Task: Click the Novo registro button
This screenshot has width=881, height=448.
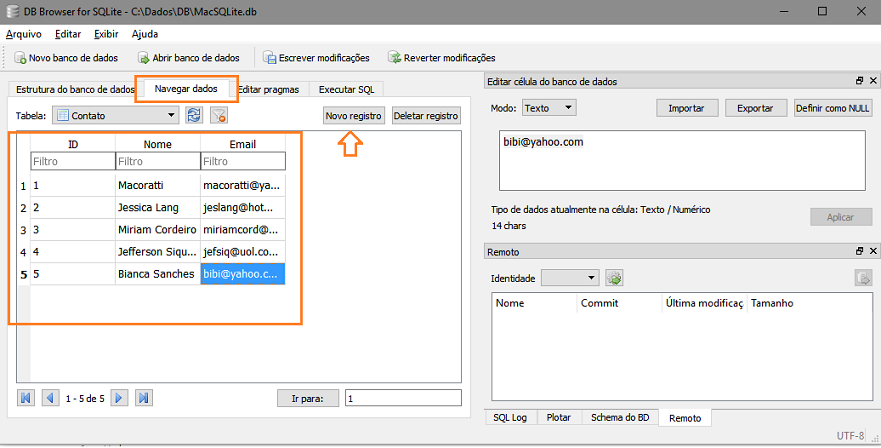Action: pyautogui.click(x=354, y=116)
